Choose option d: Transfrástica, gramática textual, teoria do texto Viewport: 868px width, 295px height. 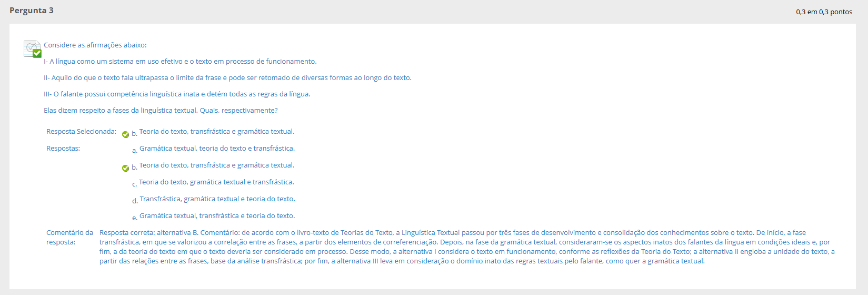pos(217,199)
